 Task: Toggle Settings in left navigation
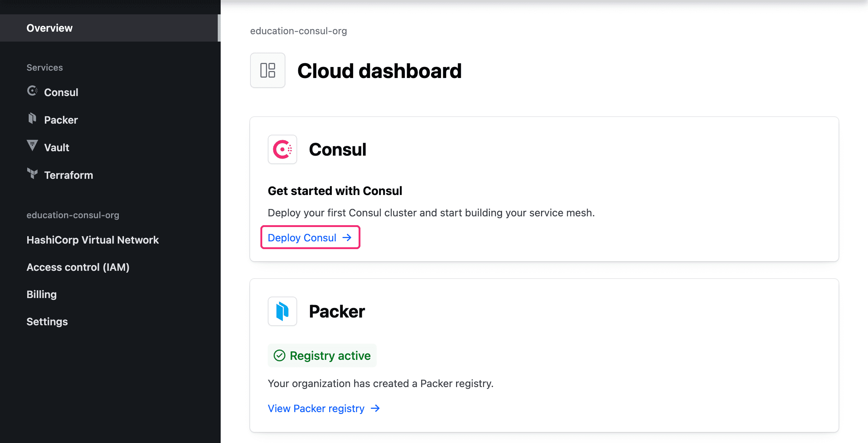click(x=47, y=321)
